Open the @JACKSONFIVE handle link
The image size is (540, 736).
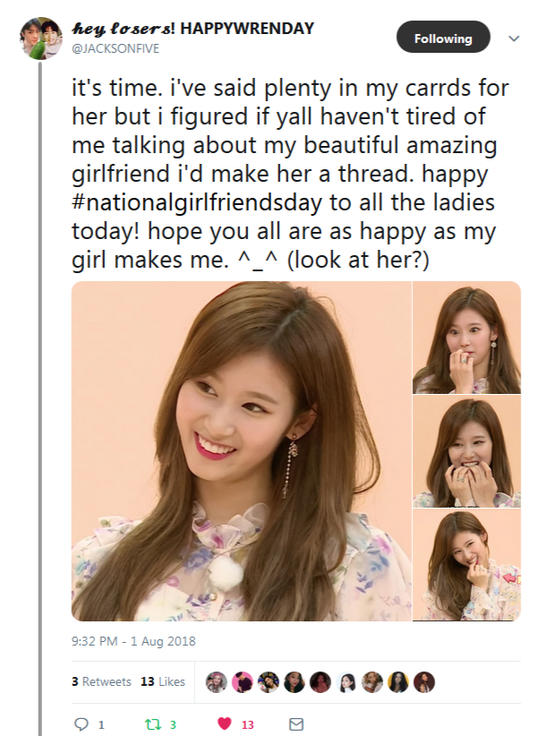[x=116, y=48]
